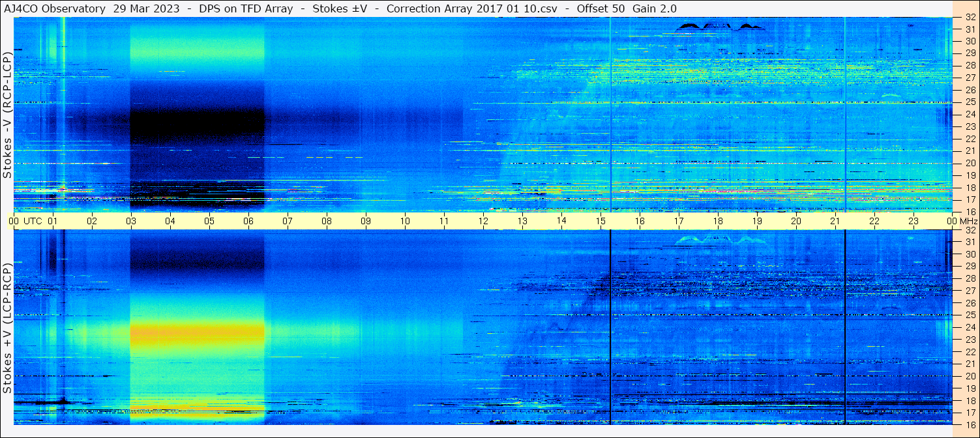The height and width of the screenshot is (438, 980).
Task: Click 21 MHz tick of lower +V panel
Action: tap(970, 364)
